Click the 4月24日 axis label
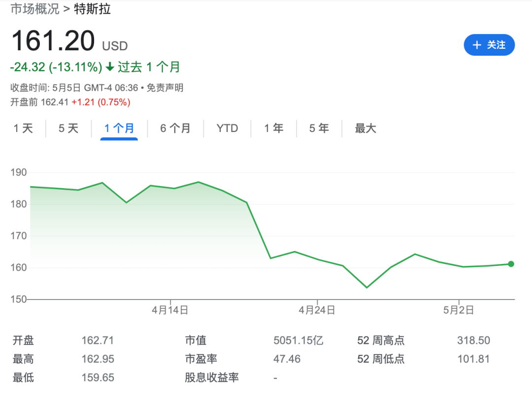The image size is (532, 394). pos(317,310)
